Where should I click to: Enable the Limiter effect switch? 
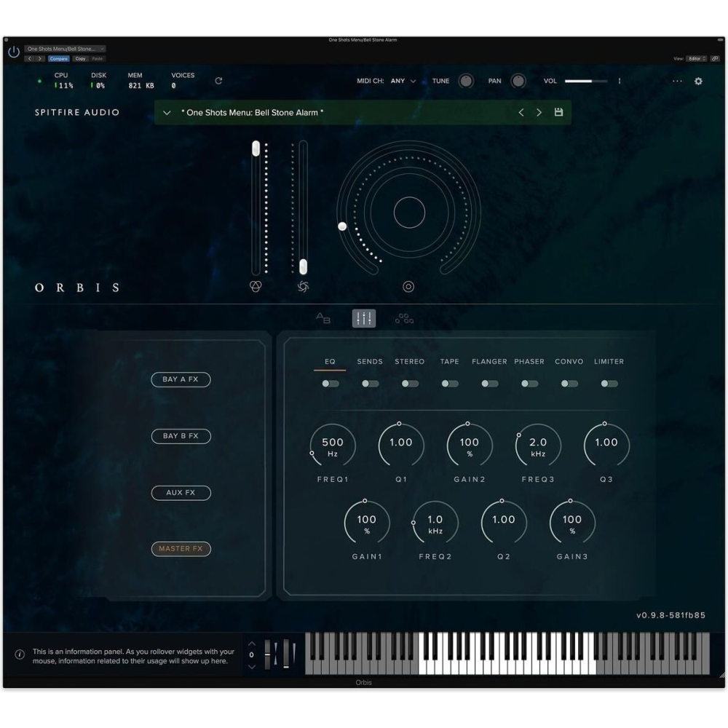(609, 384)
